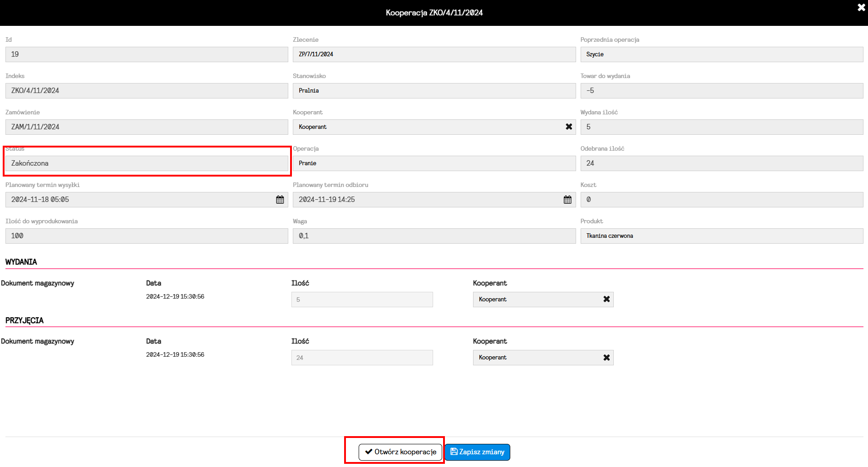Click the Koszt input field
868x467 pixels.
pyautogui.click(x=721, y=200)
